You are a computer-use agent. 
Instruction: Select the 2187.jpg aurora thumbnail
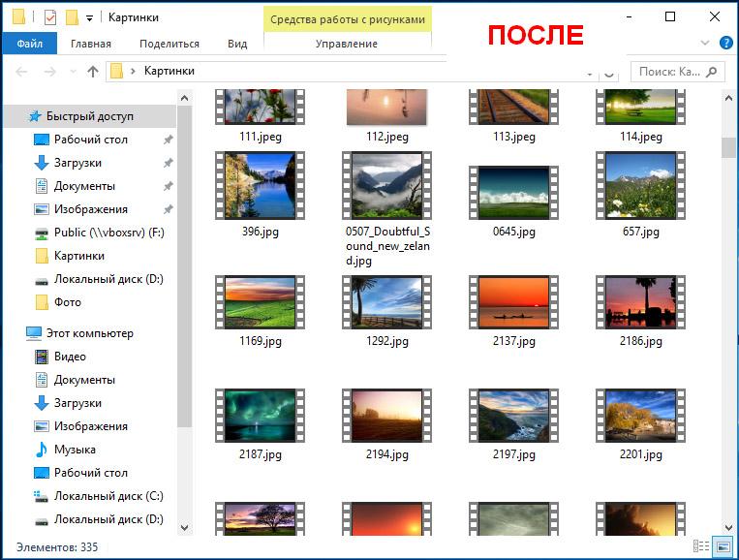pos(260,416)
